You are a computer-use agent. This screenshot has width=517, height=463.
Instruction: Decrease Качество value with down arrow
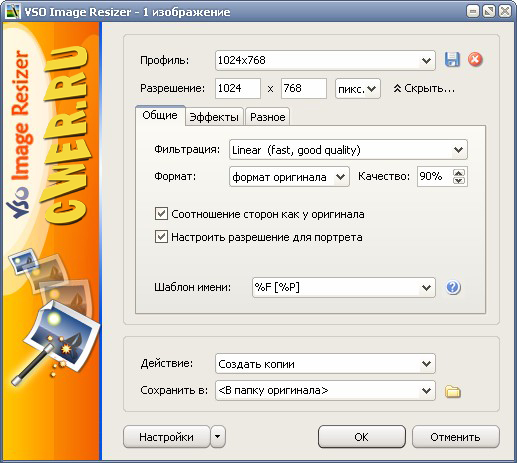pos(459,180)
